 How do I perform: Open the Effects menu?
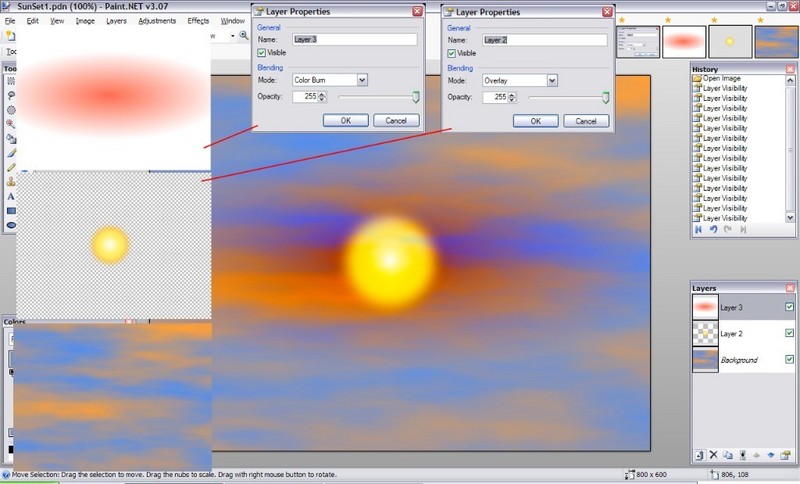point(198,20)
